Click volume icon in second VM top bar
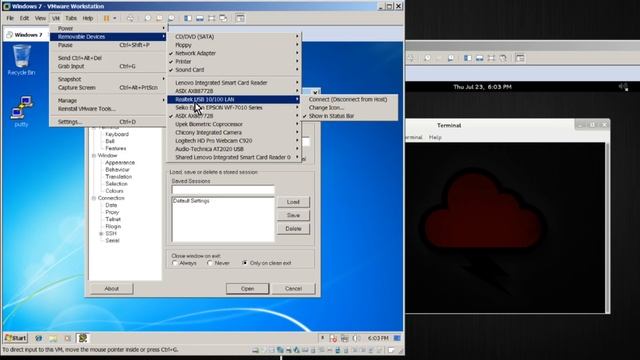This screenshot has height=360, width=640. point(623,87)
